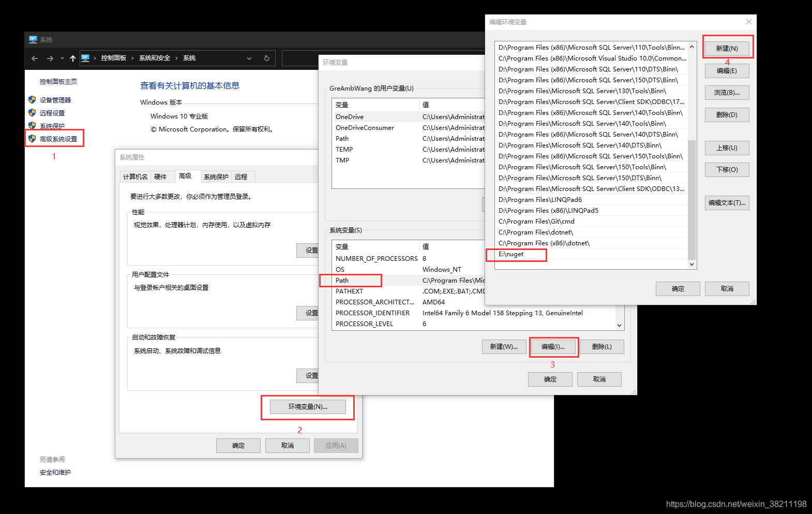Click the computer icon in address bar
The width and height of the screenshot is (812, 514).
point(86,58)
